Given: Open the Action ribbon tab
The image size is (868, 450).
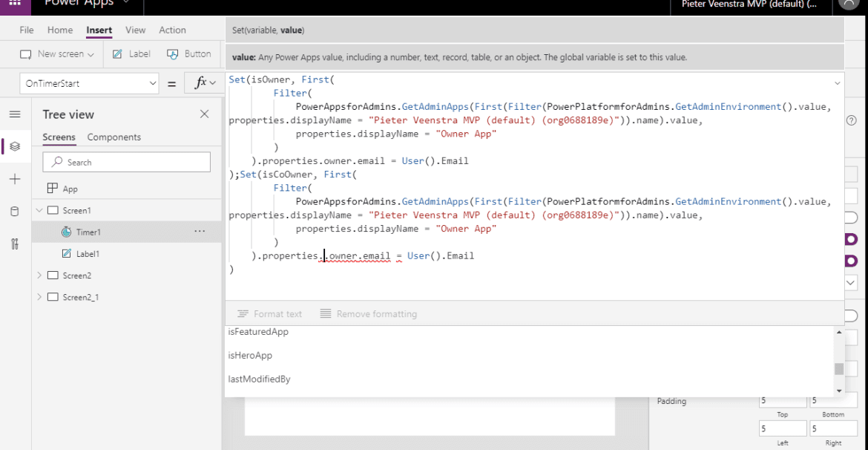Looking at the screenshot, I should point(172,30).
